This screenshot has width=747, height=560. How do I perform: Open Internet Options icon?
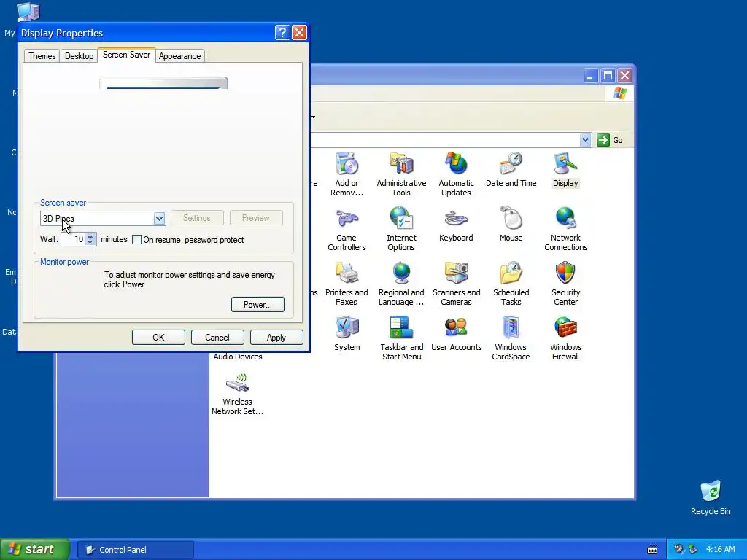point(401,229)
